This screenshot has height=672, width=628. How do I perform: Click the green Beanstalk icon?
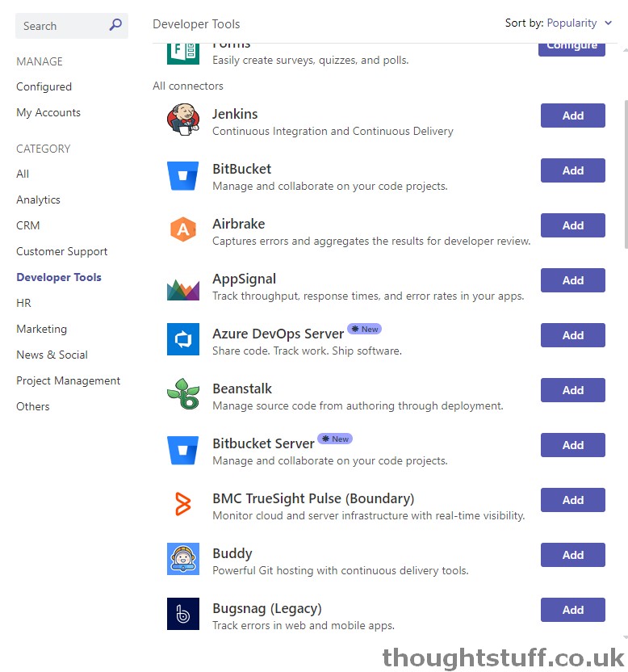[183, 394]
